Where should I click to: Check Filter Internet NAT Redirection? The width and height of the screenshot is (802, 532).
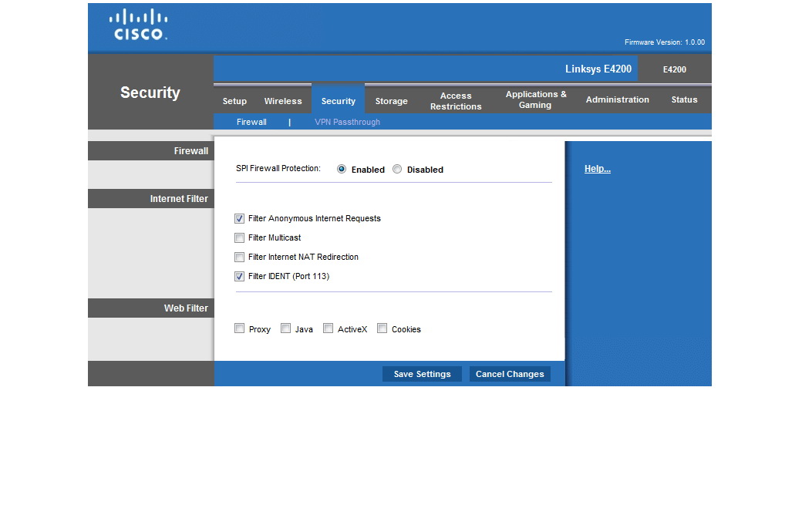[240, 258]
